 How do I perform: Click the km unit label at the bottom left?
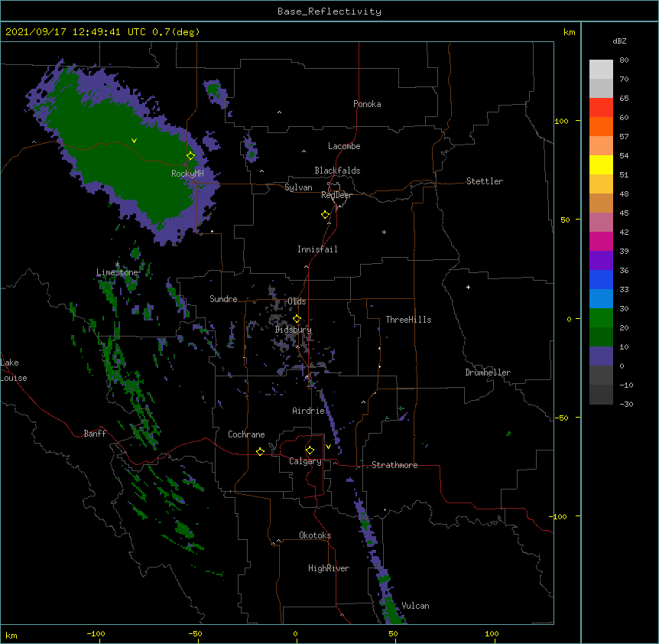(11, 635)
